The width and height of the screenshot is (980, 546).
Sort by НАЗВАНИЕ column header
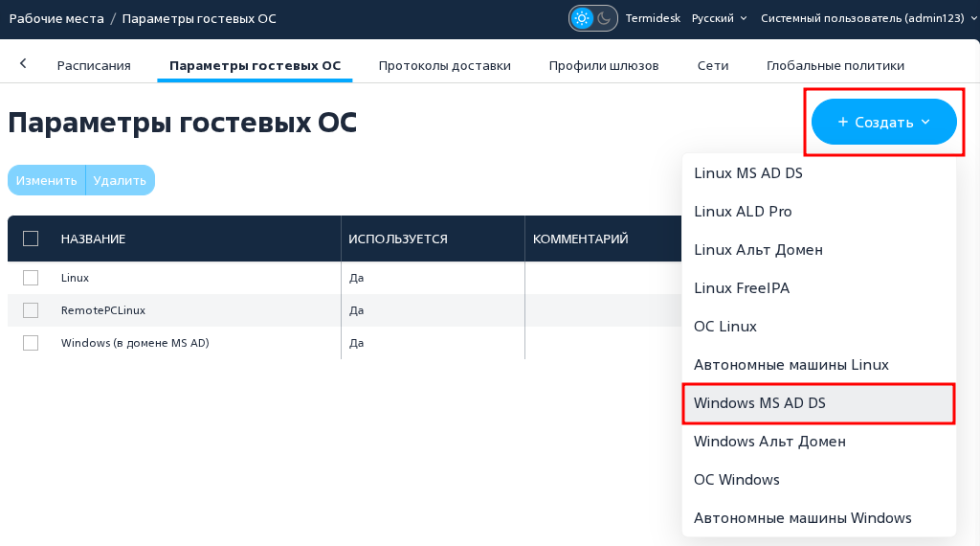pyautogui.click(x=93, y=239)
